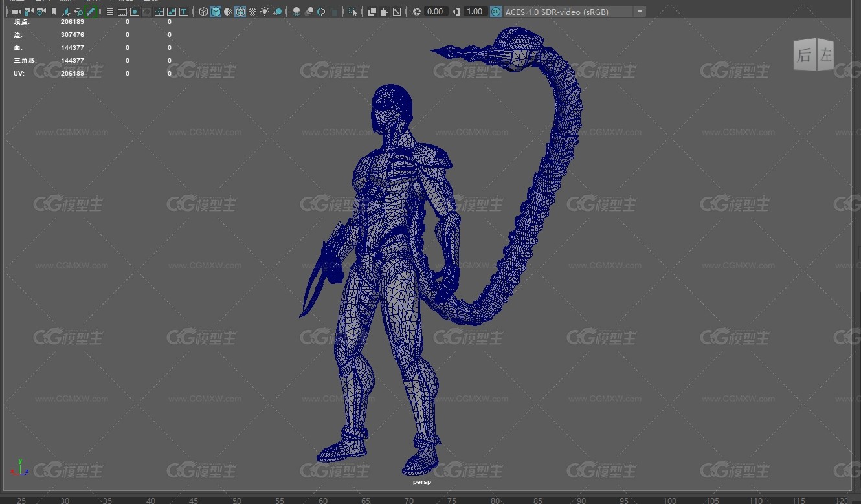861x504 pixels.
Task: Click the Gamma value field 1.00
Action: [x=475, y=12]
